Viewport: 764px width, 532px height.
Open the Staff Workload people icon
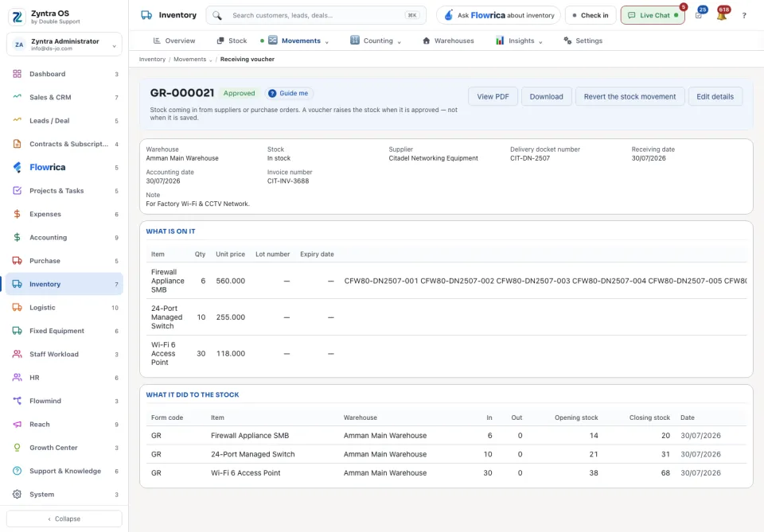pyautogui.click(x=17, y=354)
